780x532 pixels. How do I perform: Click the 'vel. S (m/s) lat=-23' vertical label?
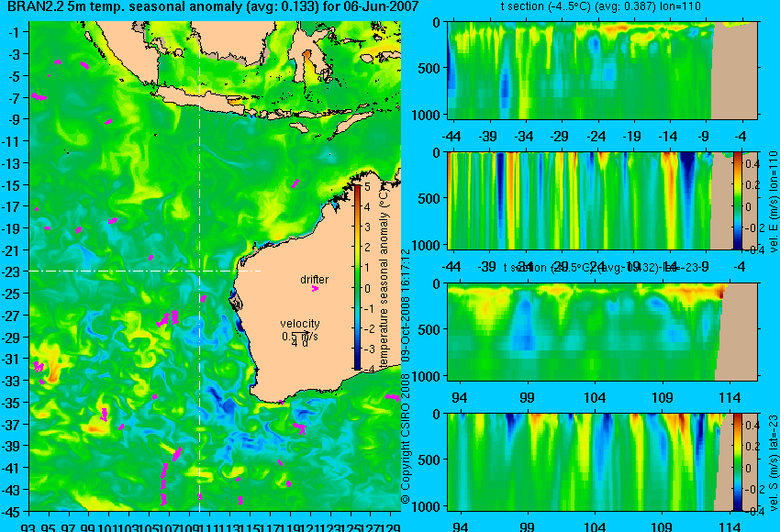click(773, 463)
